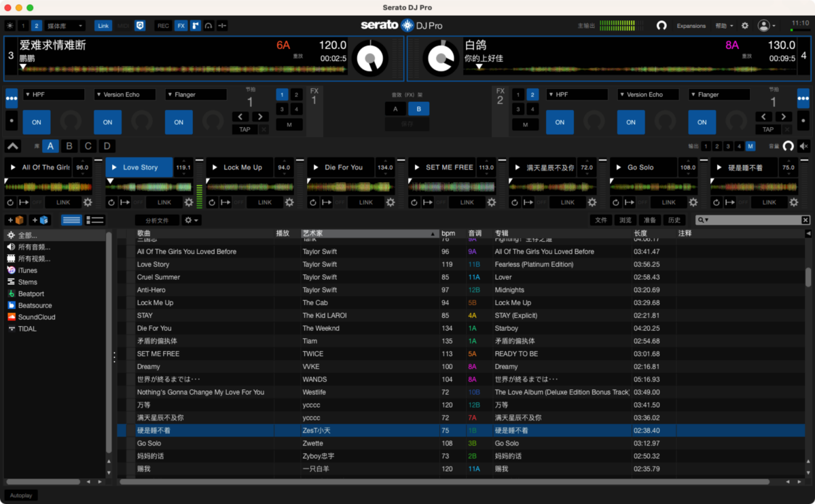Screen dimensions: 815x504
Task: Toggle the Link button in top toolbar
Action: (103, 26)
